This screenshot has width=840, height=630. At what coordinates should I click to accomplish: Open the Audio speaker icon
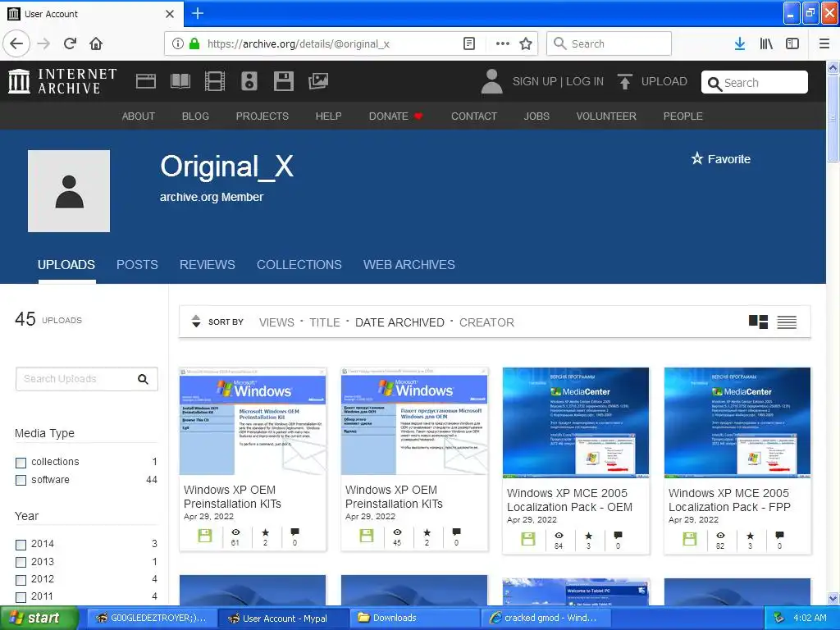click(x=249, y=81)
